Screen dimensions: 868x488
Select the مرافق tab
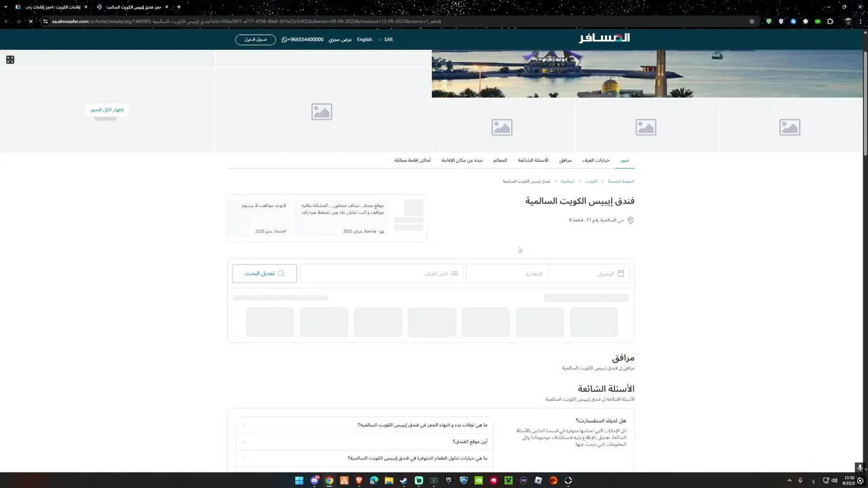[x=566, y=161]
